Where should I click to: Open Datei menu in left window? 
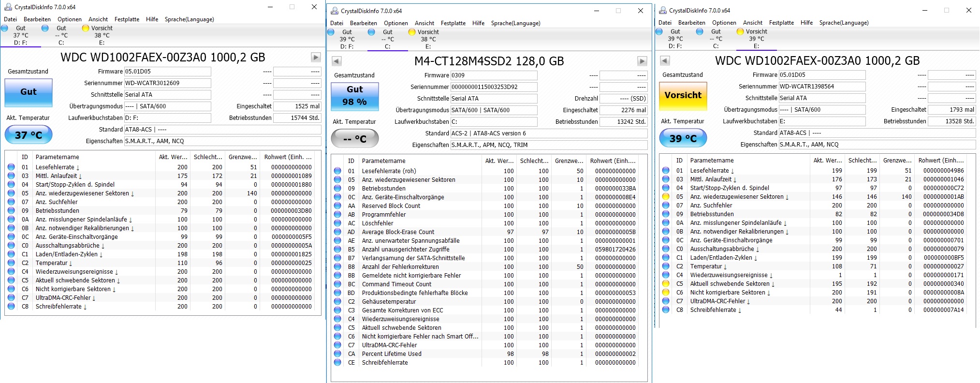[10, 19]
